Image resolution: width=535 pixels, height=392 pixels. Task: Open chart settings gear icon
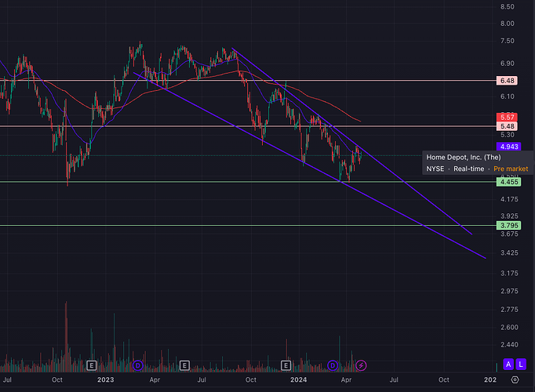click(x=514, y=379)
